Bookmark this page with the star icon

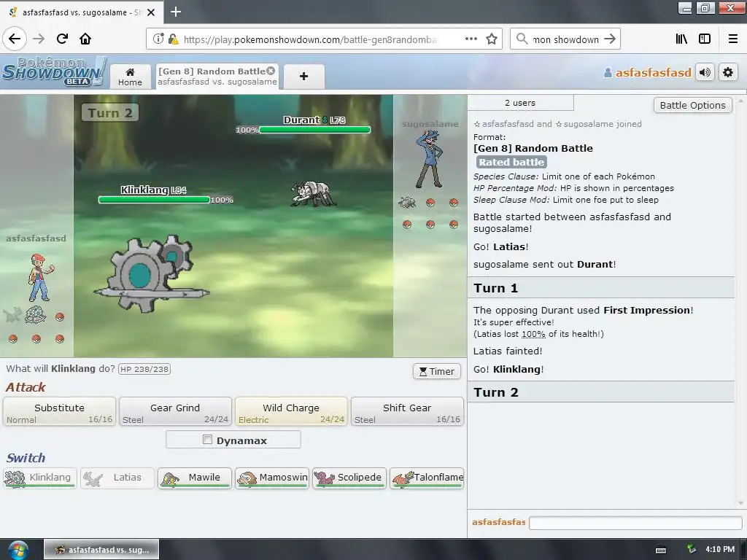(492, 39)
